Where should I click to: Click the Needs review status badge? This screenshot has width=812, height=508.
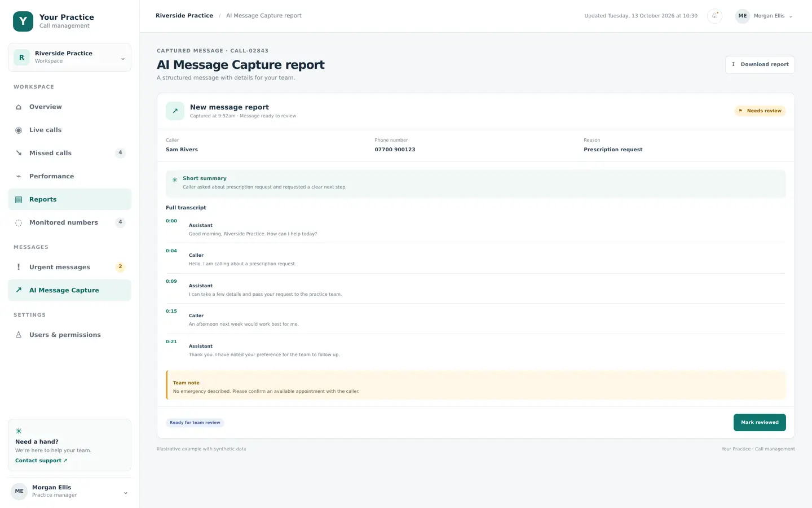760,111
